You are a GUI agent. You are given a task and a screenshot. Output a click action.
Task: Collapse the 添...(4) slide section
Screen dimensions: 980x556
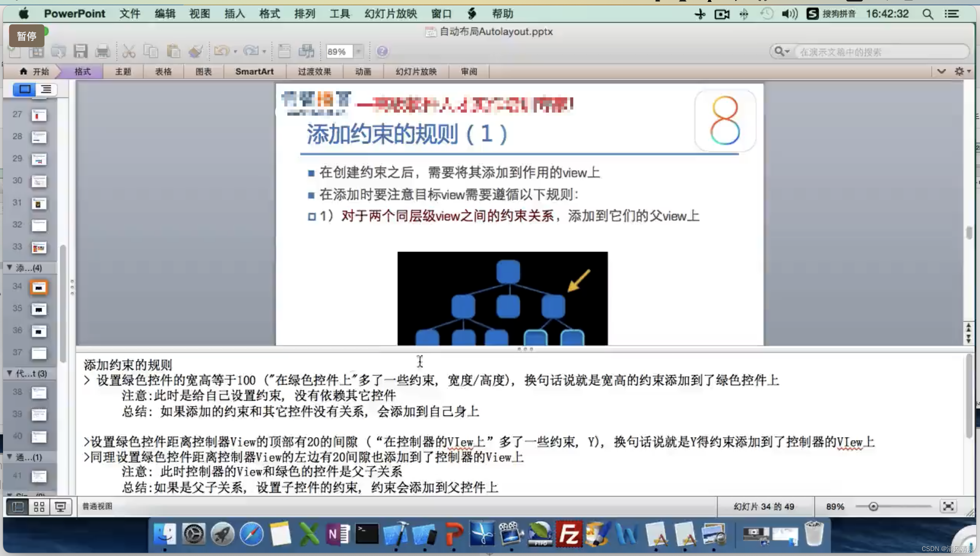pyautogui.click(x=10, y=267)
